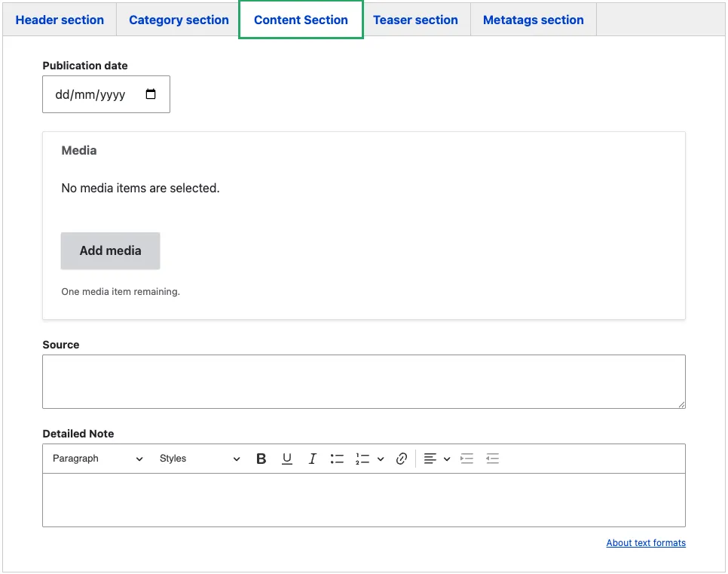The width and height of the screenshot is (728, 574).
Task: Increase indent in the editor
Action: 466,459
